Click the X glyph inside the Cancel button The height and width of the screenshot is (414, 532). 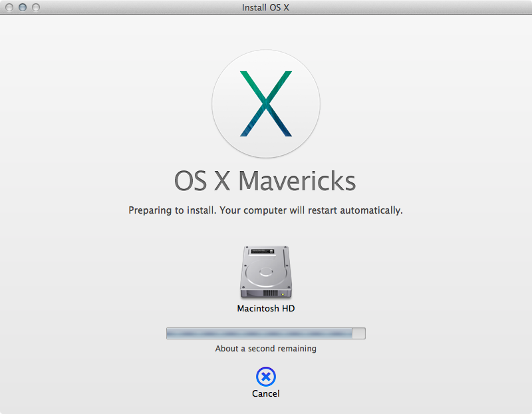(x=266, y=377)
